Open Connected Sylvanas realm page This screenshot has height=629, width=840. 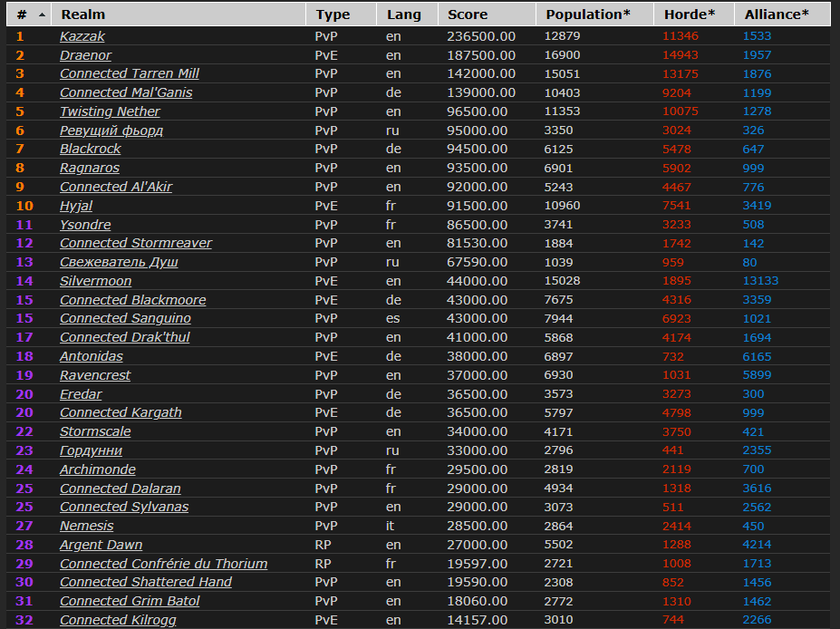coord(124,507)
